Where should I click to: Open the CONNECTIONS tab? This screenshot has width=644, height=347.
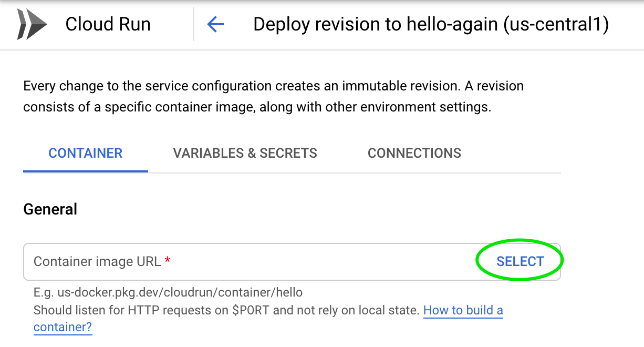click(414, 153)
